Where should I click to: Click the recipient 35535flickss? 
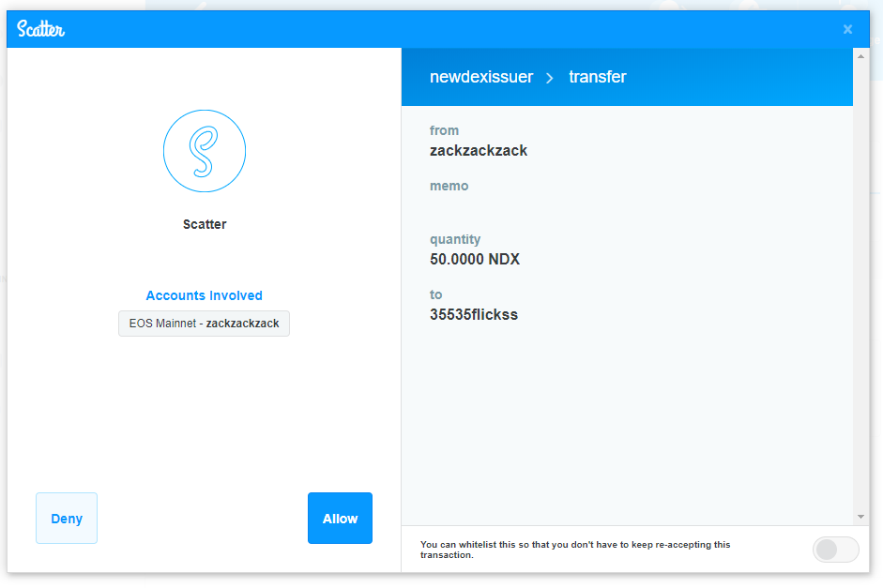[x=473, y=314]
